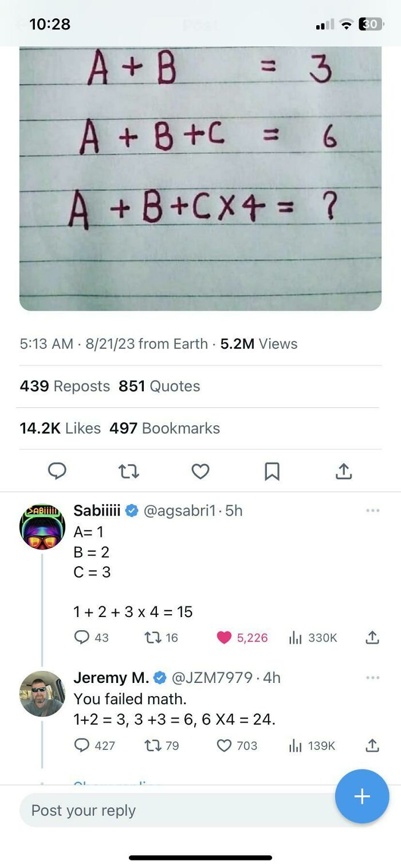Open the three-dot menu on Jeremy M.'s reply
The width and height of the screenshot is (401, 868).
tap(373, 677)
